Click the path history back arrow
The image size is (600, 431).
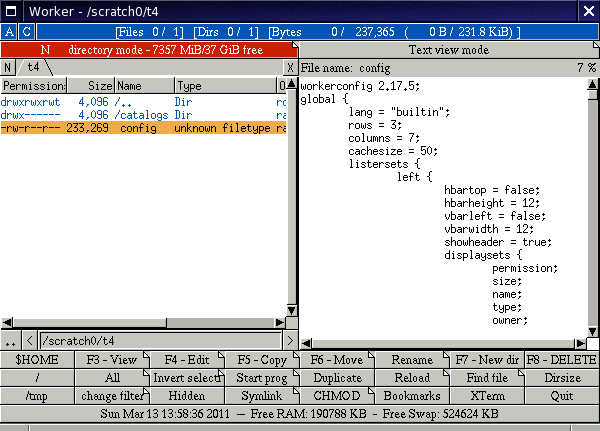tap(29, 340)
